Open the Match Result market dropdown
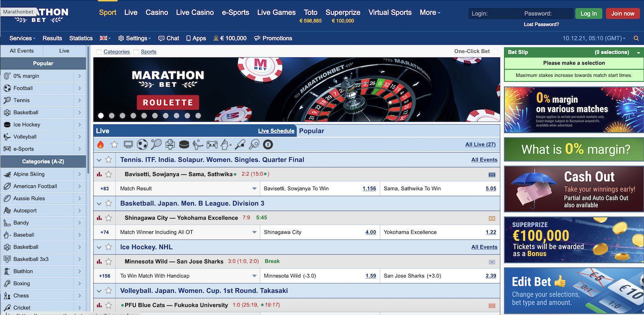This screenshot has width=644, height=315. point(254,189)
